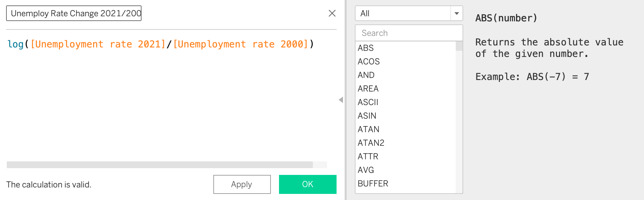
Task: Click the horizontal scrollbar in formula editor
Action: click(x=159, y=165)
